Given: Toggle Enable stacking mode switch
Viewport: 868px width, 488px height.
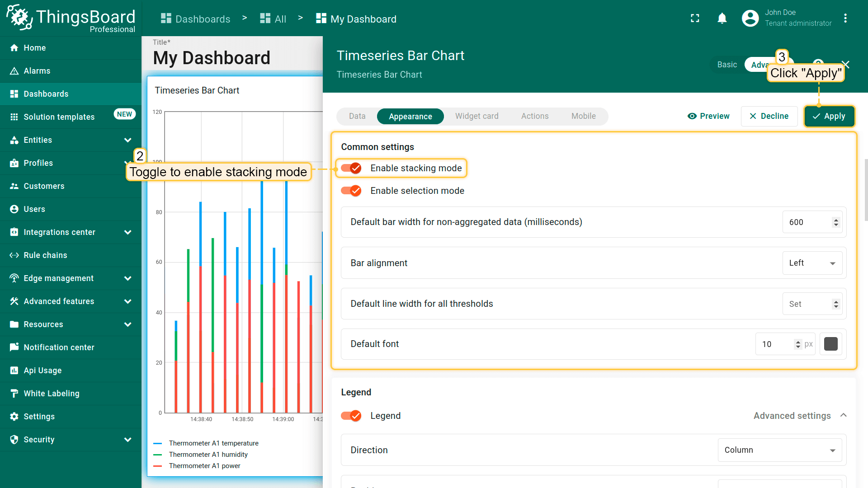Looking at the screenshot, I should [x=351, y=168].
